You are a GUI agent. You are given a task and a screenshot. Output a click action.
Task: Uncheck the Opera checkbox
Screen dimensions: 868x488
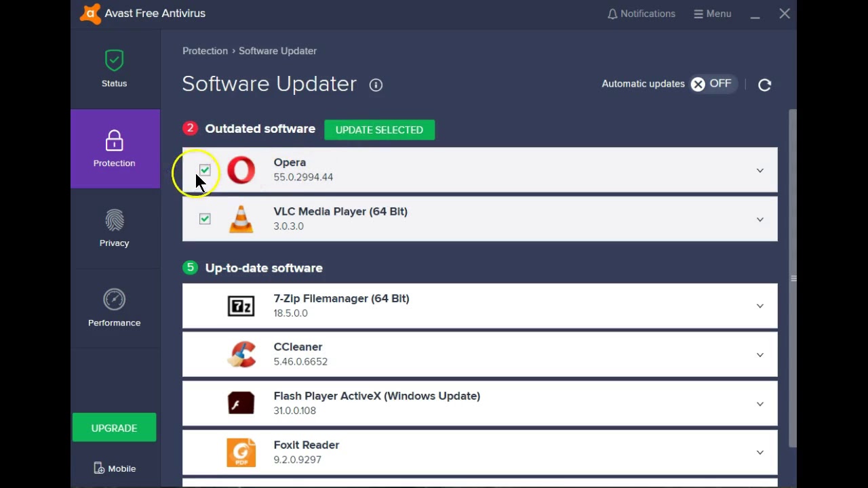pyautogui.click(x=205, y=170)
